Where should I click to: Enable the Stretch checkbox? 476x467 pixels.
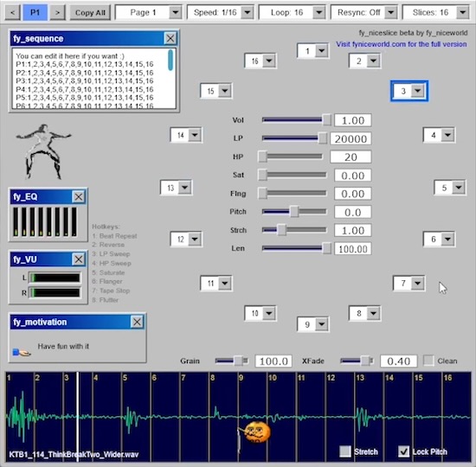(345, 451)
